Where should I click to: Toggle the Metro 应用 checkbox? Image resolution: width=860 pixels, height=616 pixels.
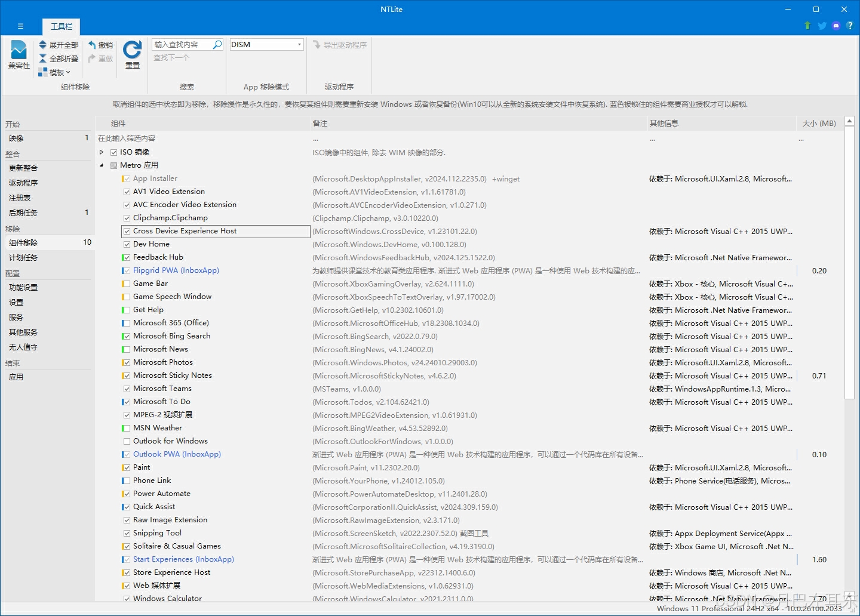(114, 165)
